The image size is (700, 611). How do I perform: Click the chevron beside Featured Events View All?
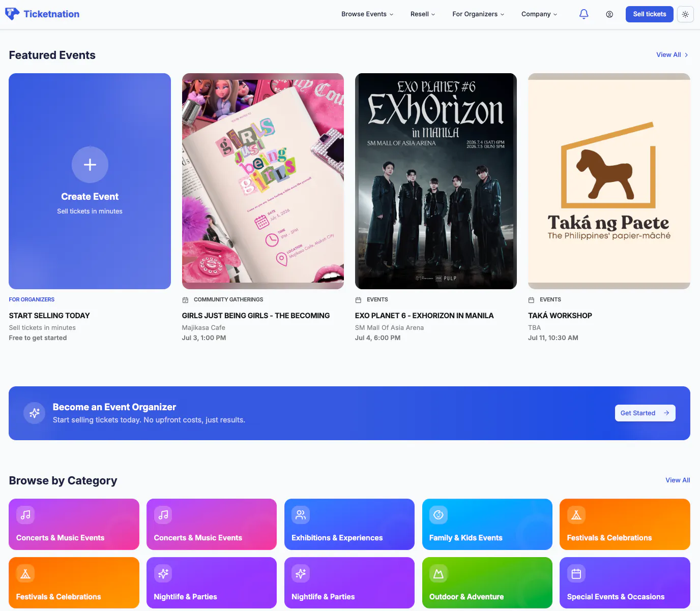686,55
